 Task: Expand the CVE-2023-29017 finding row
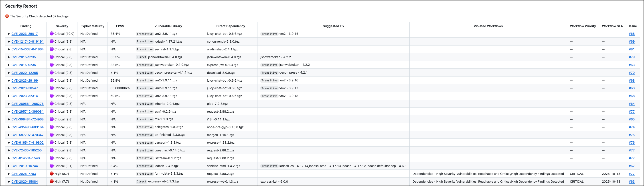pos(9,34)
